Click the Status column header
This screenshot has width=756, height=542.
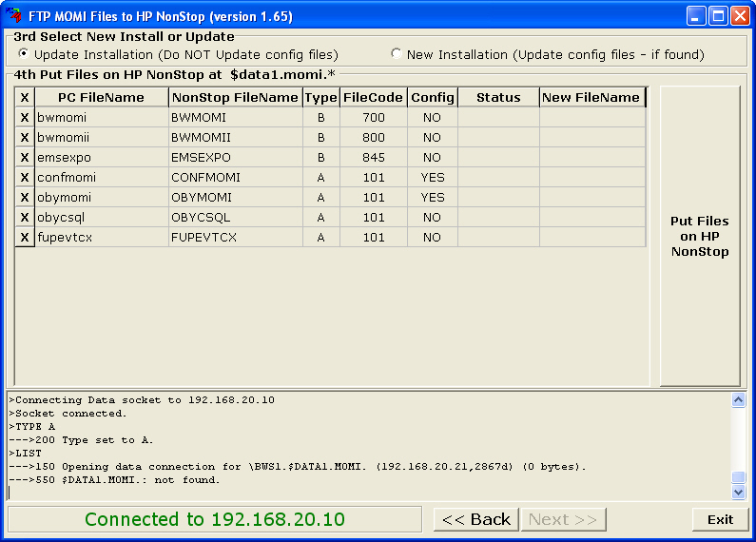pyautogui.click(x=498, y=97)
